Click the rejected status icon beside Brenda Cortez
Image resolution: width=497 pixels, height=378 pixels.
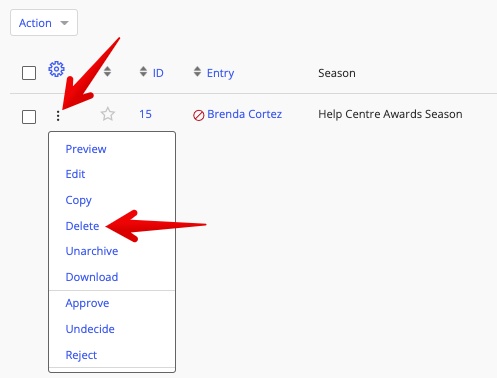pos(198,115)
